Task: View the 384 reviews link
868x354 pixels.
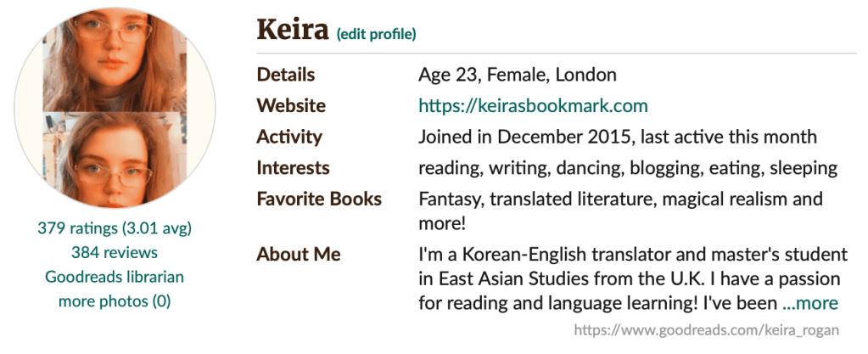Action: [x=115, y=252]
